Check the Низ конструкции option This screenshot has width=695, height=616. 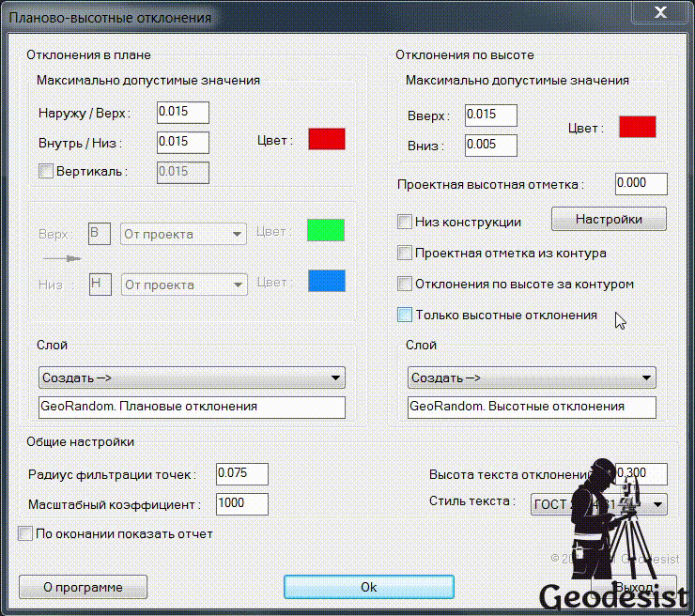click(405, 223)
